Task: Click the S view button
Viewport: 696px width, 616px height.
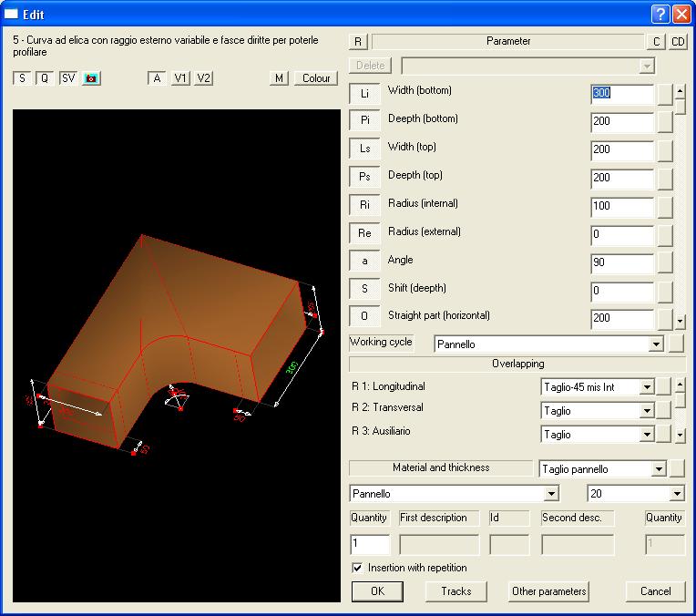Action: 21,78
